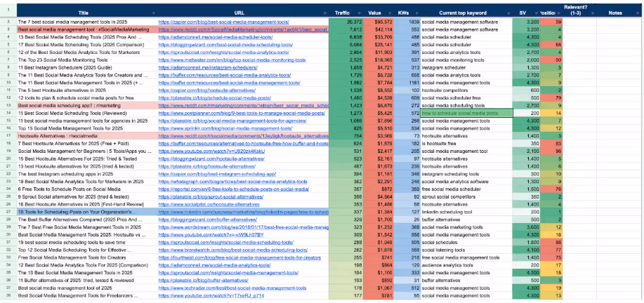Select the traffic cell 1,273
Image resolution: width=644 pixels, height=303 pixels.
[x=346, y=113]
